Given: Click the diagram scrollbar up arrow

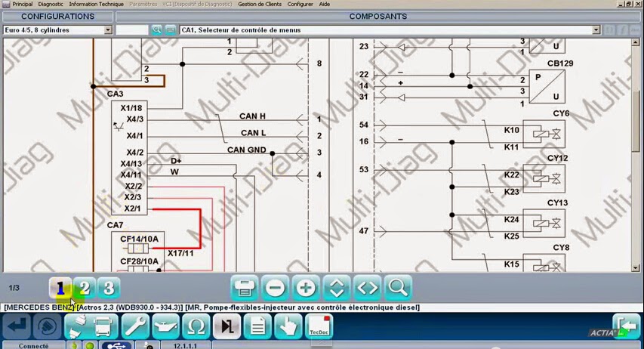Looking at the screenshot, I should point(636,42).
